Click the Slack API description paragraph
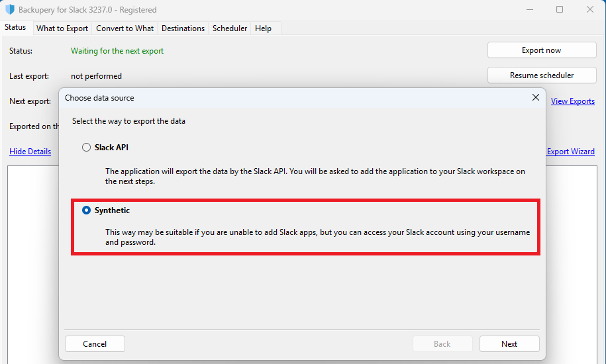Viewport: 606px width, 364px height. click(315, 176)
